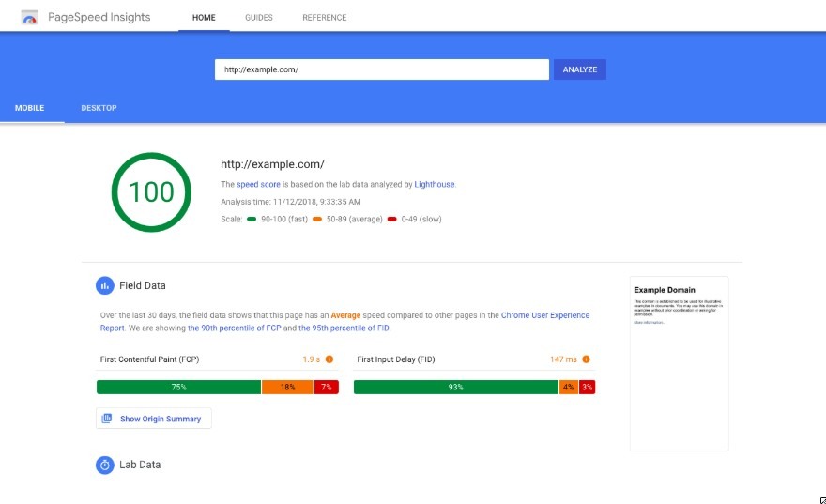Focus the URL input field

point(382,69)
